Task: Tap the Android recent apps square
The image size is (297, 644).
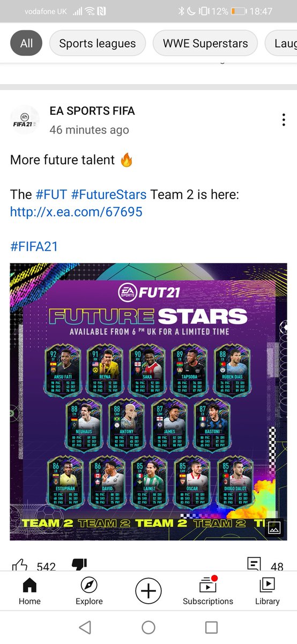Action: pos(212,627)
